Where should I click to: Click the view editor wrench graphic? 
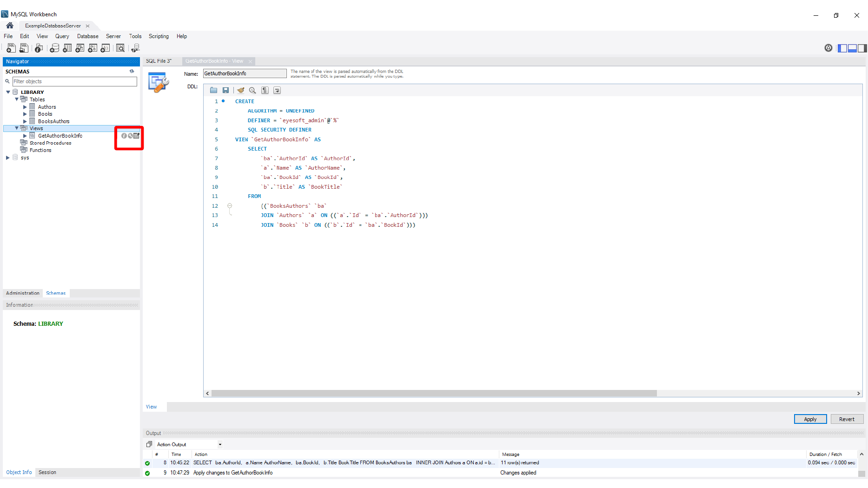(159, 83)
